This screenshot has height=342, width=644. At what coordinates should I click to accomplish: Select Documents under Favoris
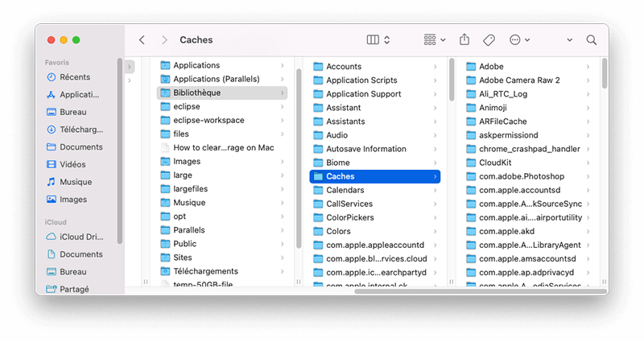(x=75, y=147)
